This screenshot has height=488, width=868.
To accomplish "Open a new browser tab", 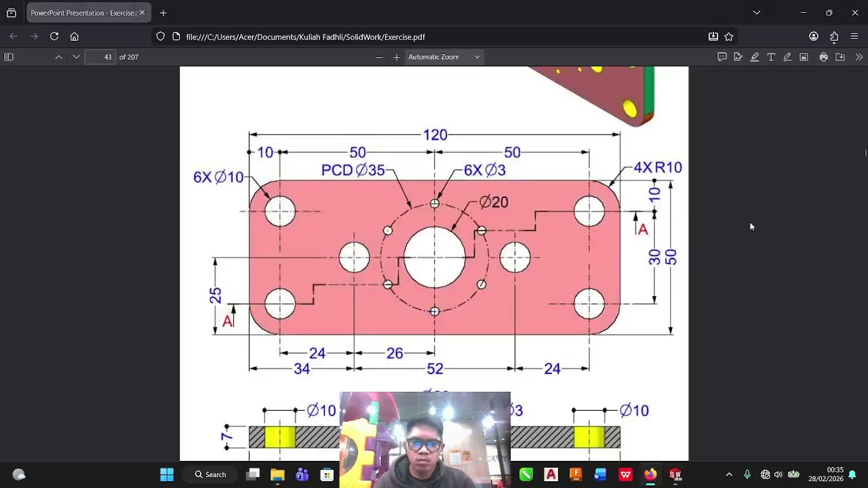I will tap(163, 13).
